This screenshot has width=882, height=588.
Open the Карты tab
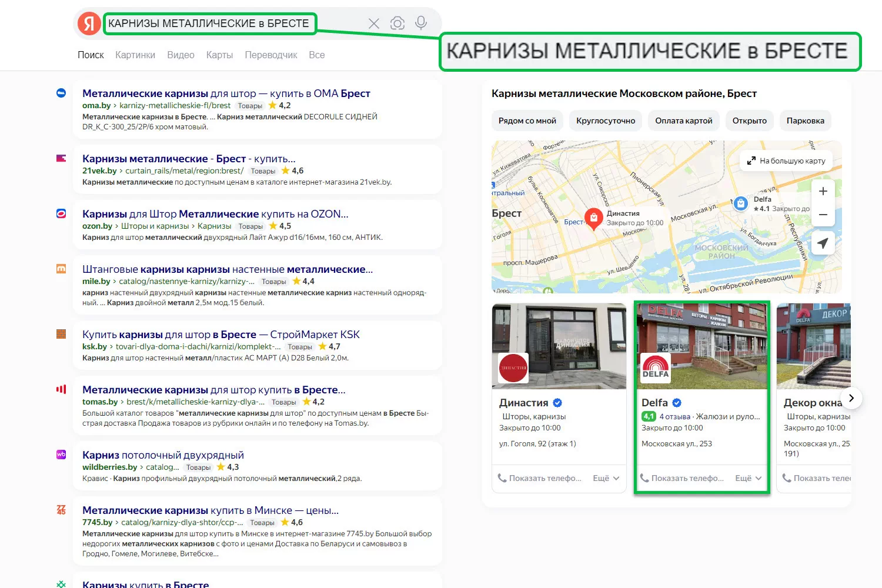coord(219,55)
